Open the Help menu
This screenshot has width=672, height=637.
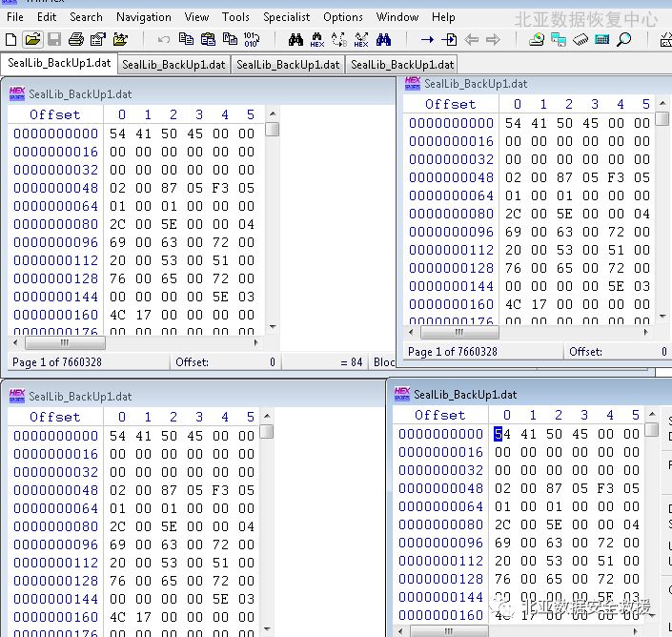(443, 17)
